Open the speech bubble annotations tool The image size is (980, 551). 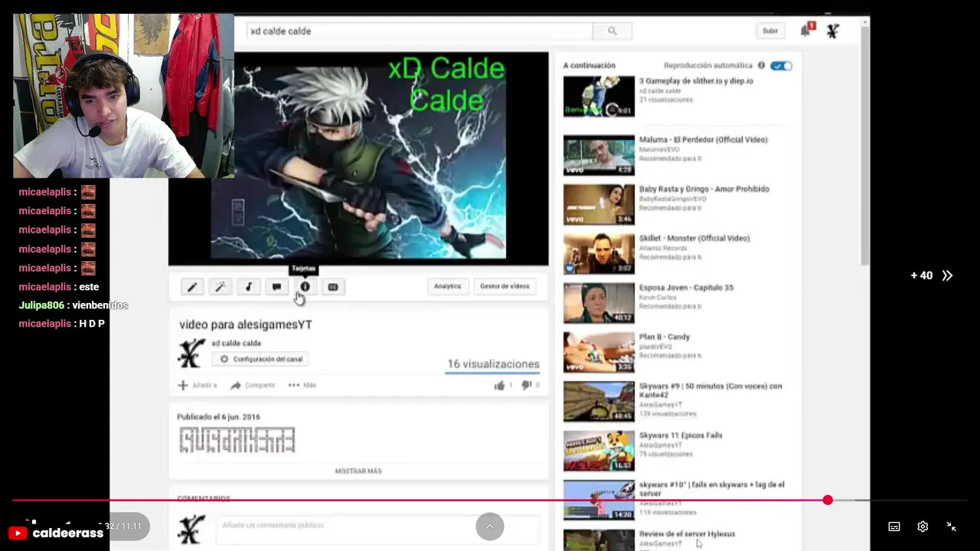(276, 287)
